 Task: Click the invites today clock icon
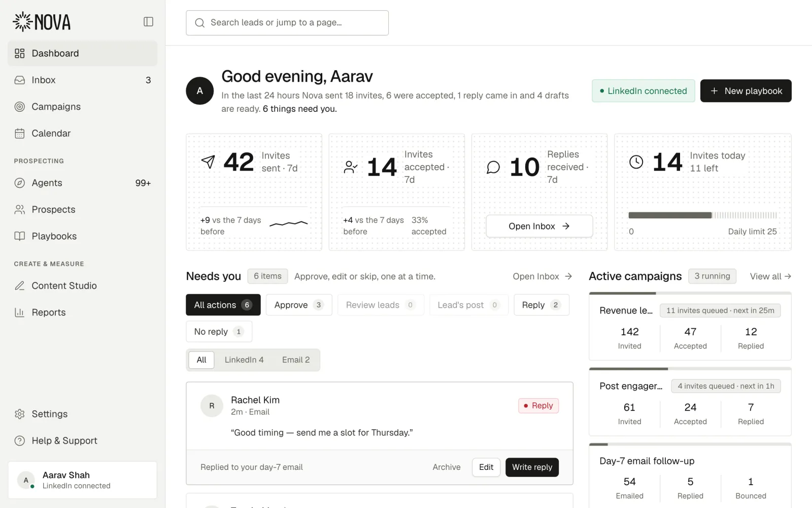[x=636, y=162]
